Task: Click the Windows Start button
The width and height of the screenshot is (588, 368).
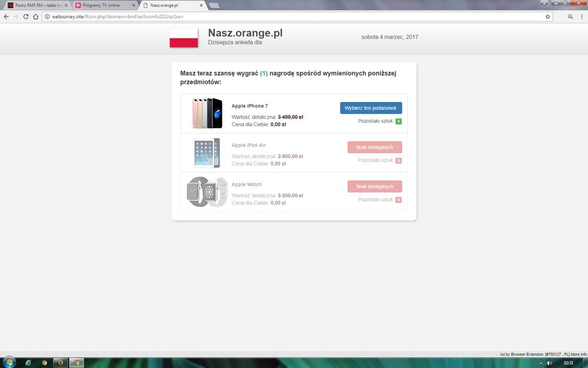Action: [x=9, y=362]
